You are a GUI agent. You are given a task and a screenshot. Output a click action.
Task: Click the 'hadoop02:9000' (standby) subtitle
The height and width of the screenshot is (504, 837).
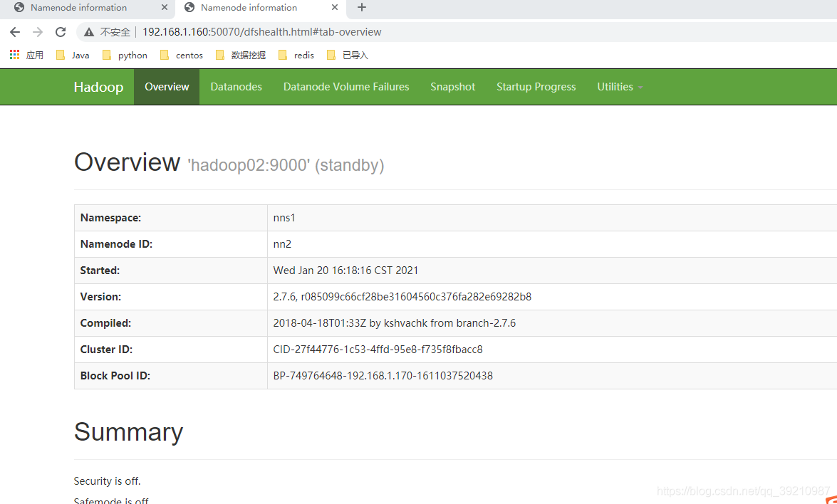[286, 165]
